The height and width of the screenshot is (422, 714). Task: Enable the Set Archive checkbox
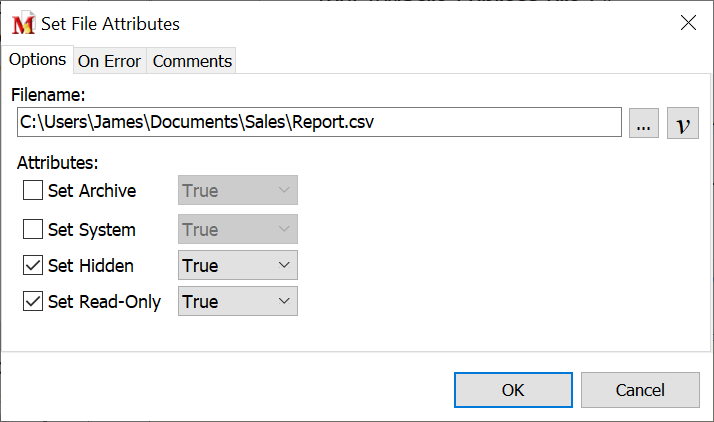[x=33, y=190]
